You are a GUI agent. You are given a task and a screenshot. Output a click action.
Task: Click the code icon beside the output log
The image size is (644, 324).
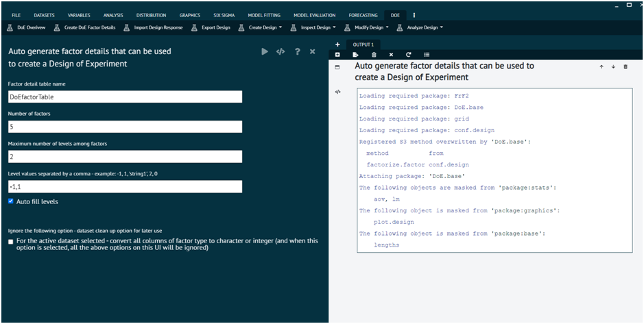[337, 92]
